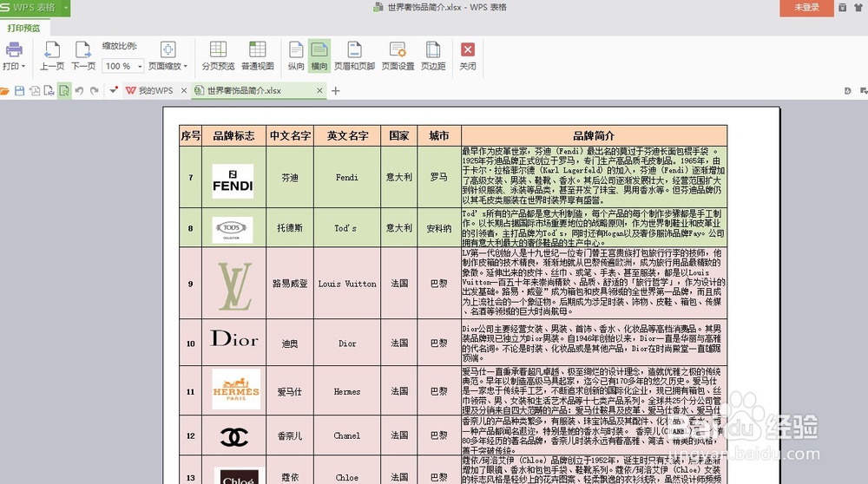Click the 品牌标志 header cell
868x484 pixels.
pos(233,136)
